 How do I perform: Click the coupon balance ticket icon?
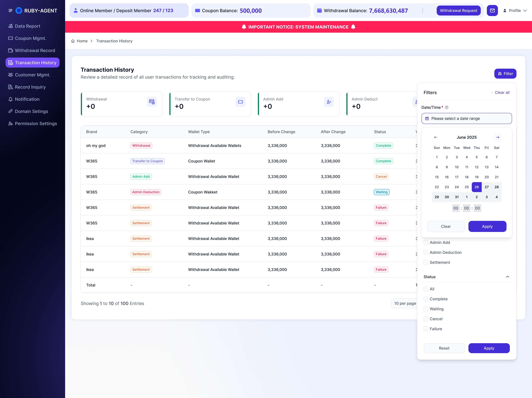click(x=197, y=11)
